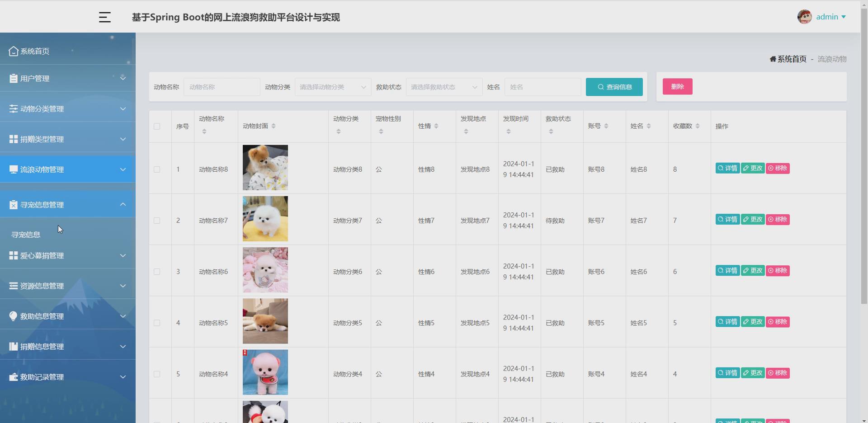Click 移除 for 动物名称4
Screen dimensions: 868x423
coord(778,373)
